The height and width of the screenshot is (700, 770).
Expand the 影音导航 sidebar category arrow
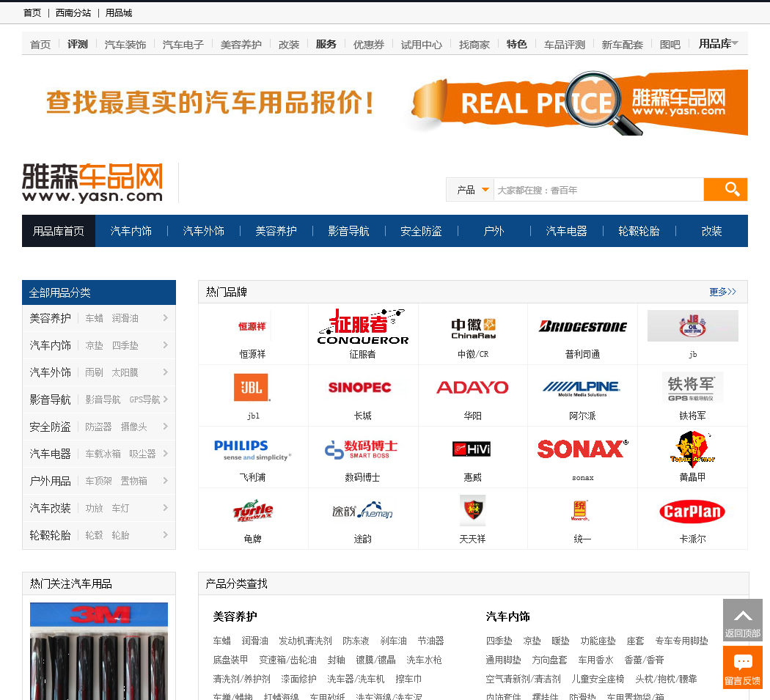point(166,399)
